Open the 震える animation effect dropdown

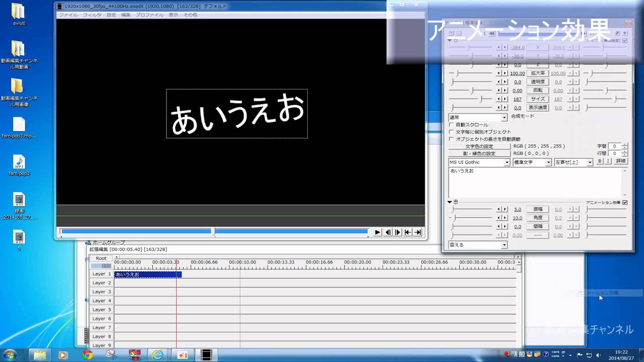point(478,245)
